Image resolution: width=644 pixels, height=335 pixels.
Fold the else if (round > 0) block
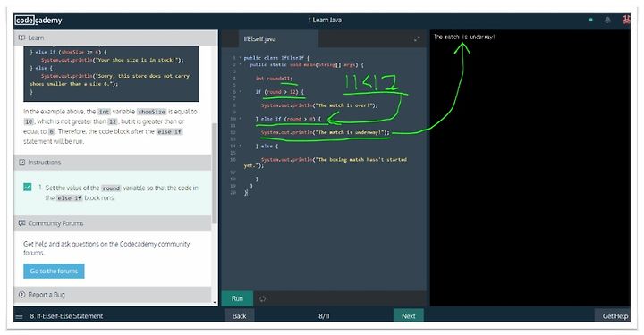(x=241, y=119)
